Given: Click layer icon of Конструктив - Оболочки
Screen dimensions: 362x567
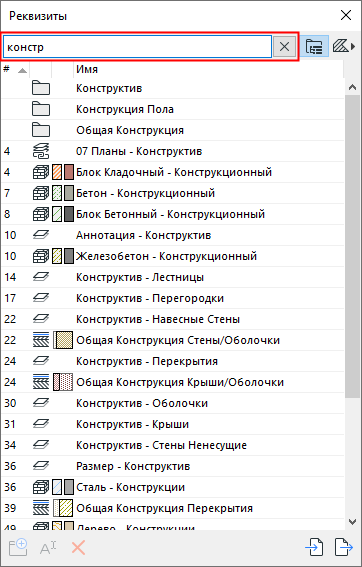Looking at the screenshot, I should click(41, 403).
